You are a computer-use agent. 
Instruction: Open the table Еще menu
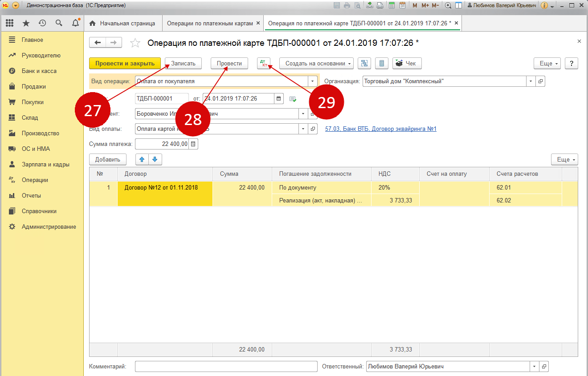[564, 159]
